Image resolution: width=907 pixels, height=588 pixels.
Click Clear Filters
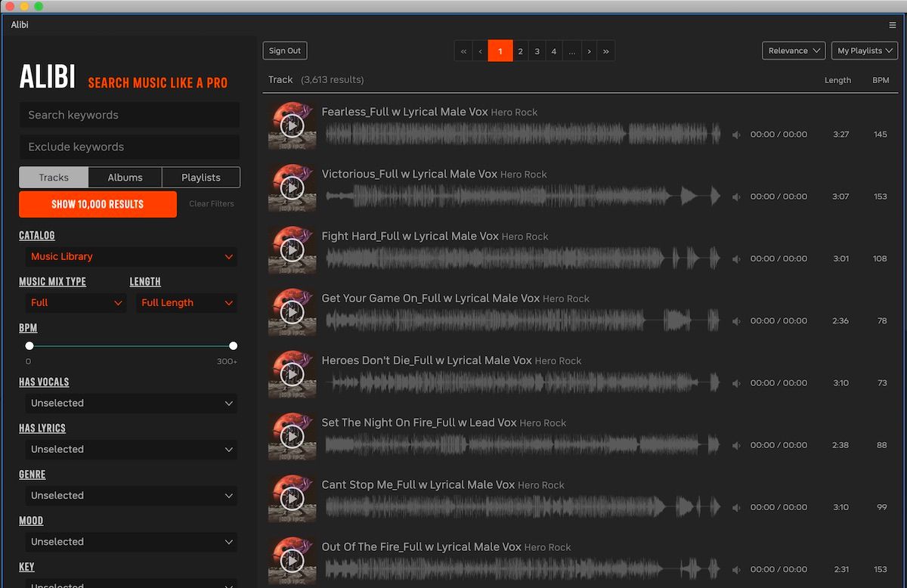[211, 204]
